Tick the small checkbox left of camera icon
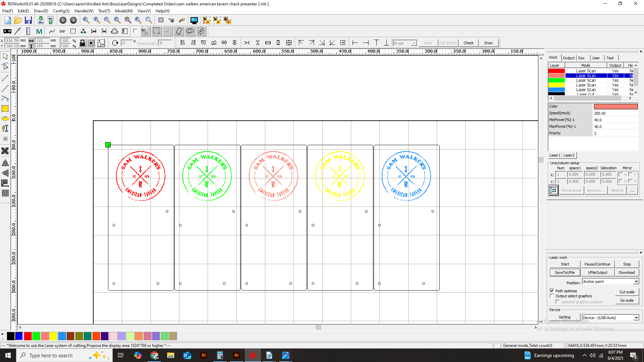 (x=135, y=31)
